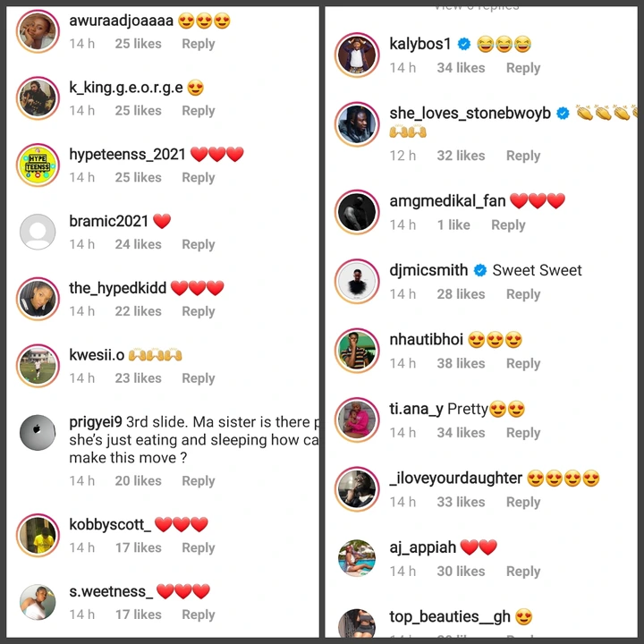The height and width of the screenshot is (644, 644).
Task: Tap hypeteenss_2021 yellow avatar
Action: (38, 165)
